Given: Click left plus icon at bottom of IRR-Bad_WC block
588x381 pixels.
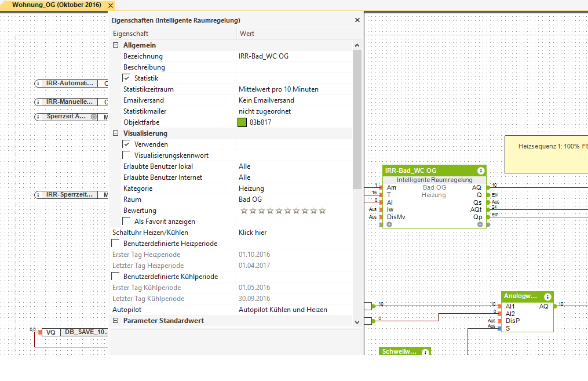Looking at the screenshot, I should pyautogui.click(x=389, y=224).
